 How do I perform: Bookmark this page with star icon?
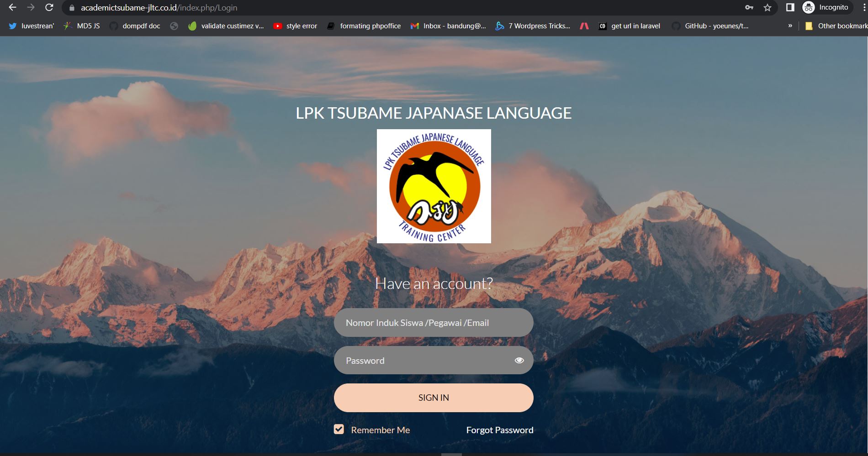click(x=767, y=8)
